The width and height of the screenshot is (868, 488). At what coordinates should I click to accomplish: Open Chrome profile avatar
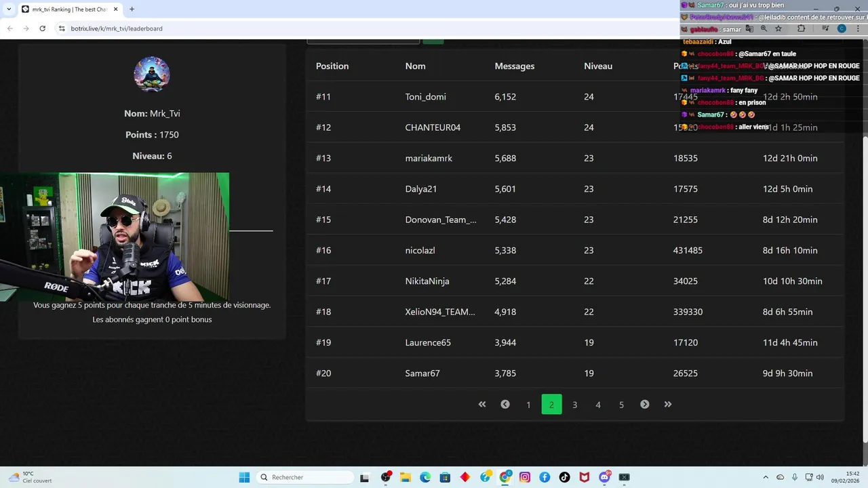click(x=842, y=28)
